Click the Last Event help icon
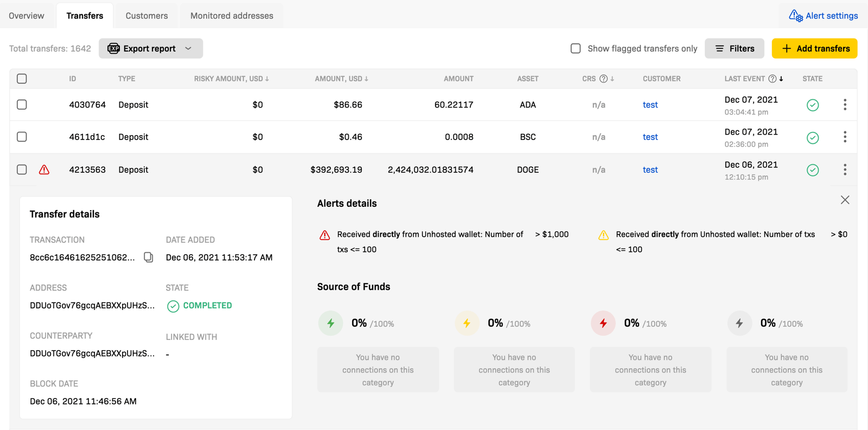Image resolution: width=868 pixels, height=430 pixels. [772, 79]
